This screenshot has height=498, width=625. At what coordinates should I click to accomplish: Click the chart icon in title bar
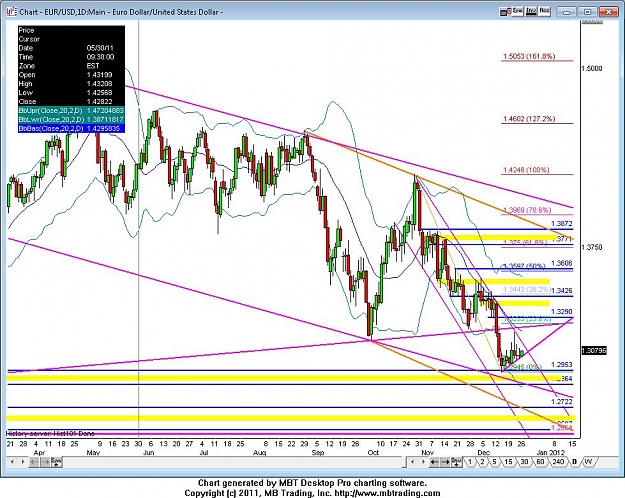[11, 12]
